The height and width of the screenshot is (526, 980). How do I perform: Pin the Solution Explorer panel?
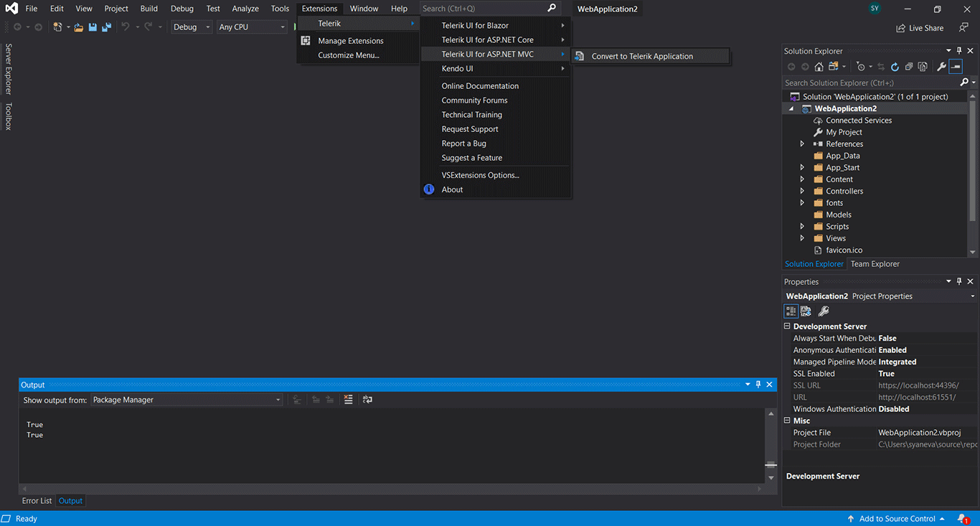[x=958, y=50]
